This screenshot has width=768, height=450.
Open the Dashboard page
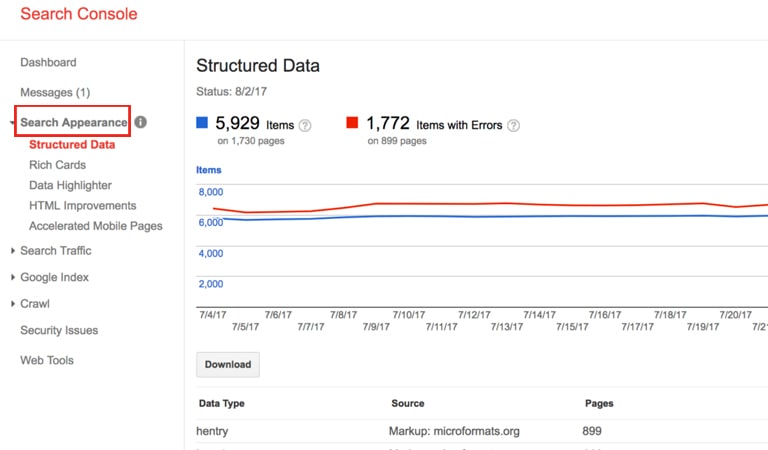point(48,62)
